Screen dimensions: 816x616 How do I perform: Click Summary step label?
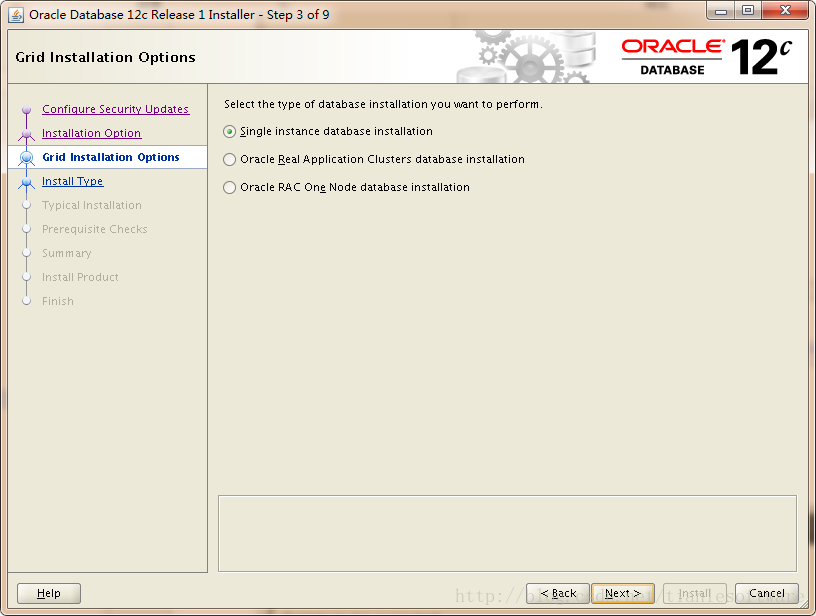(67, 253)
